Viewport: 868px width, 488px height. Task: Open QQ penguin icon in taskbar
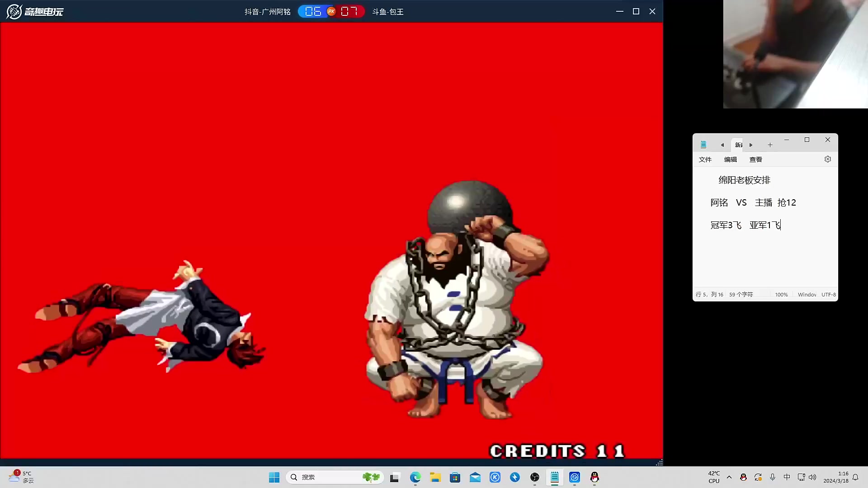click(x=594, y=477)
